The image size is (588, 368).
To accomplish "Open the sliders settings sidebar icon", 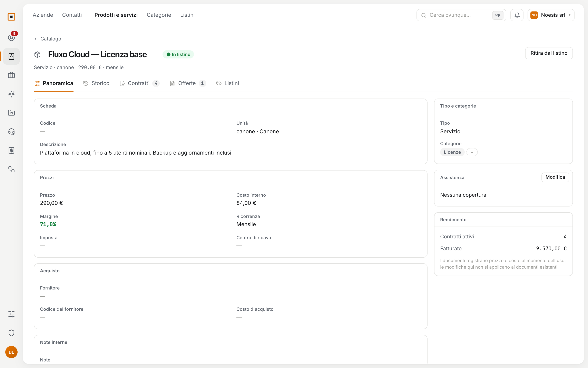I will tap(11, 314).
